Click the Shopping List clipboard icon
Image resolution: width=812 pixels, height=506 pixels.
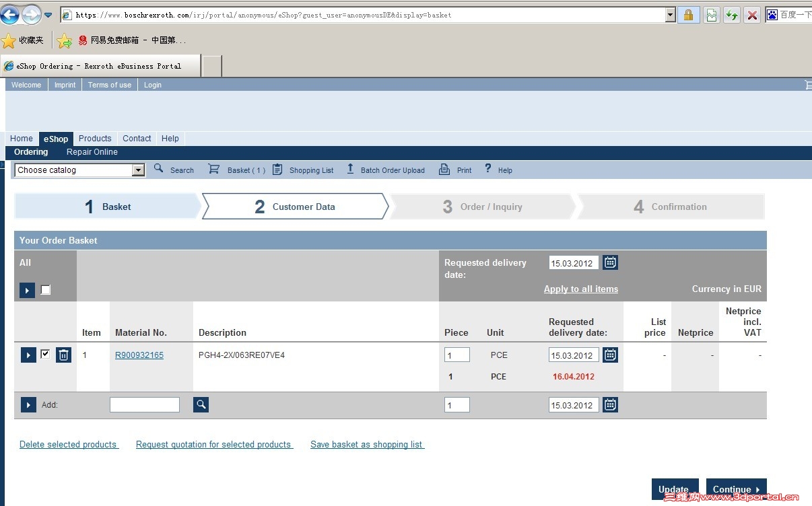[x=277, y=170]
